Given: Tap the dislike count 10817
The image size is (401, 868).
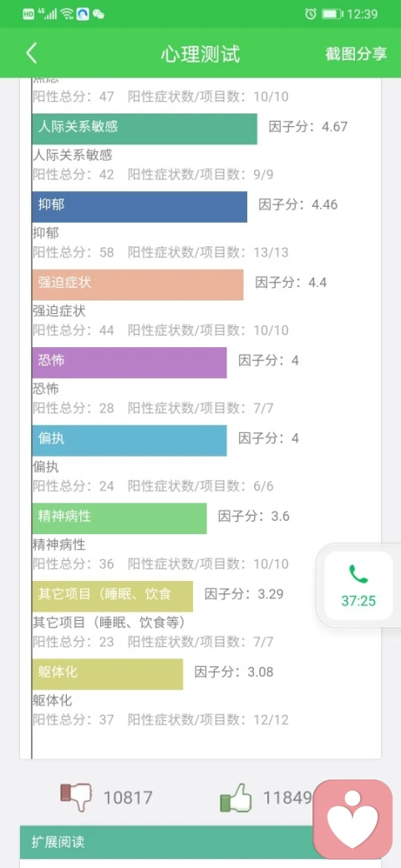Looking at the screenshot, I should point(128,798).
